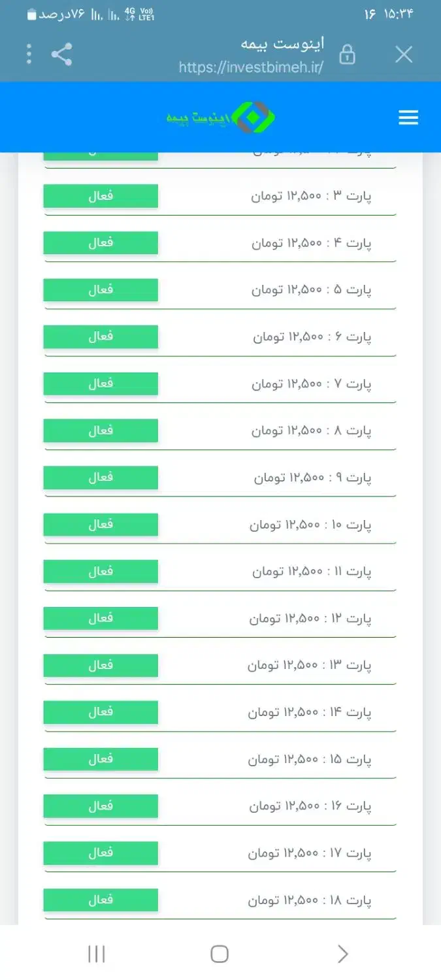Close the in-app browser tab

(x=404, y=55)
